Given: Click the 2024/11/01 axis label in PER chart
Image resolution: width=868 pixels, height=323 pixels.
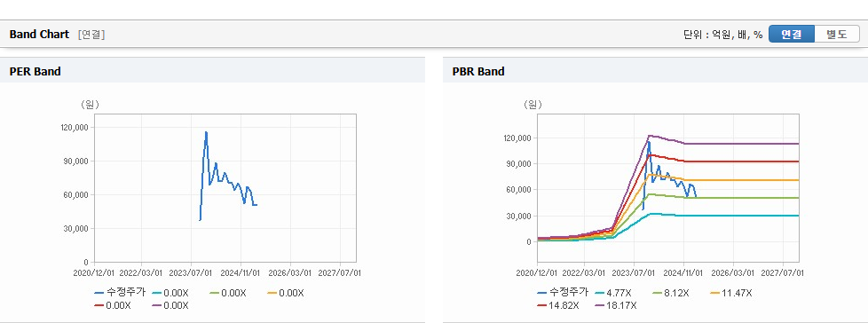Looking at the screenshot, I should [x=241, y=272].
